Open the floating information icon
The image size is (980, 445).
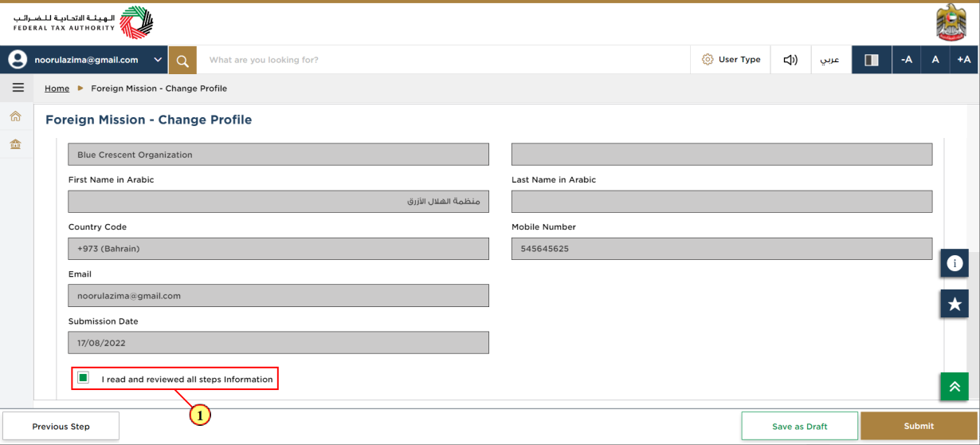(955, 263)
